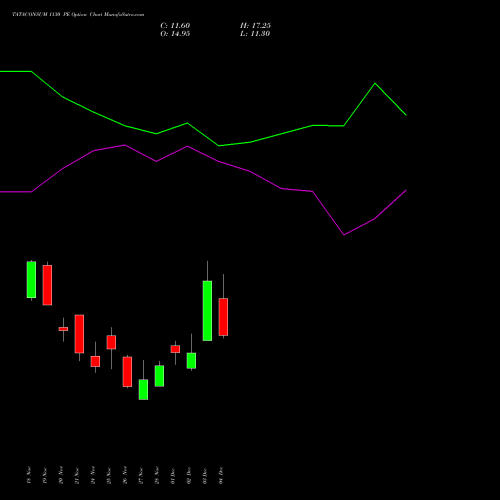The height and width of the screenshot is (500, 500).
Task: Click the red 25 Nov candlestick
Action: (111, 342)
